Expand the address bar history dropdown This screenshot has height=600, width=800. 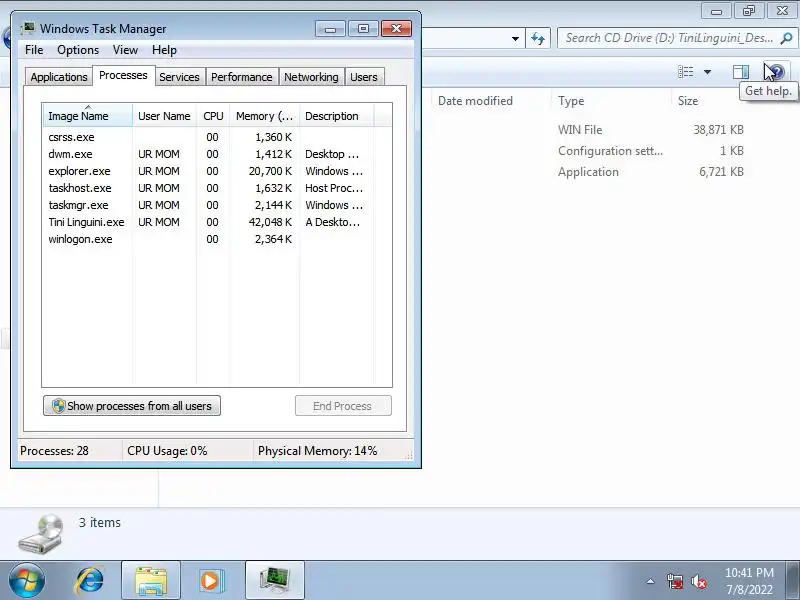click(515, 38)
